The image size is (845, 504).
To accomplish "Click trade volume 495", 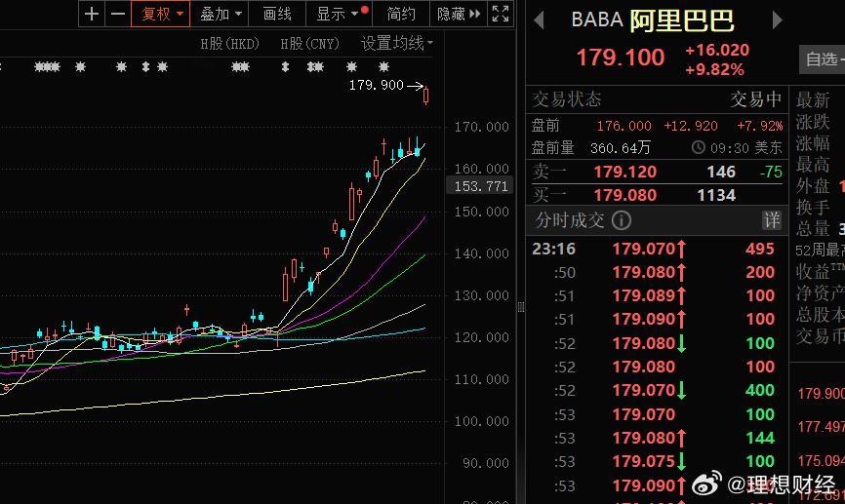I will click(760, 249).
